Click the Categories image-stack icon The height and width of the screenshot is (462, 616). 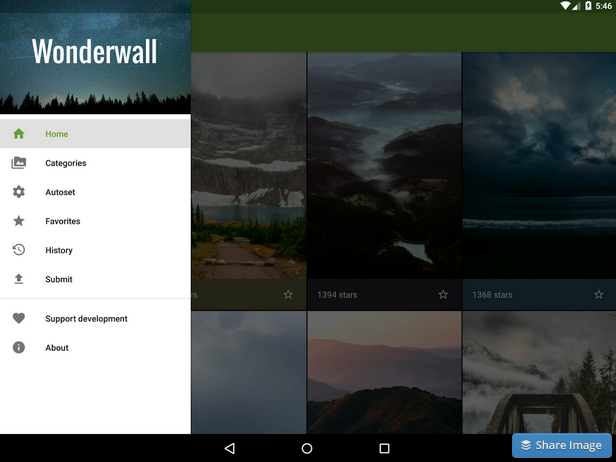(18, 163)
